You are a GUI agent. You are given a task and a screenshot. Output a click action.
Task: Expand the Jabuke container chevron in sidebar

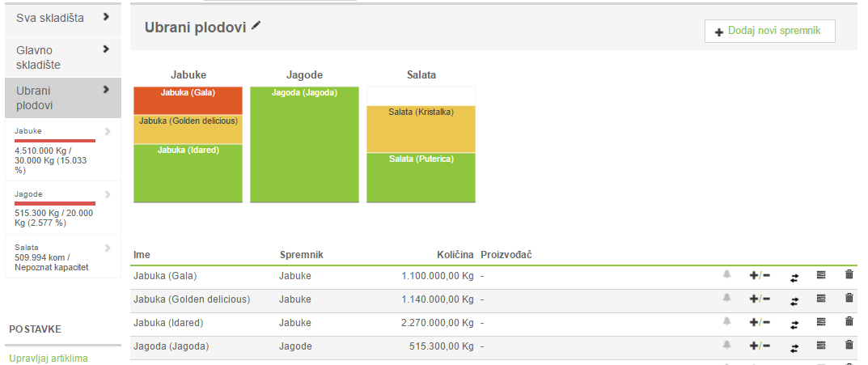point(108,131)
